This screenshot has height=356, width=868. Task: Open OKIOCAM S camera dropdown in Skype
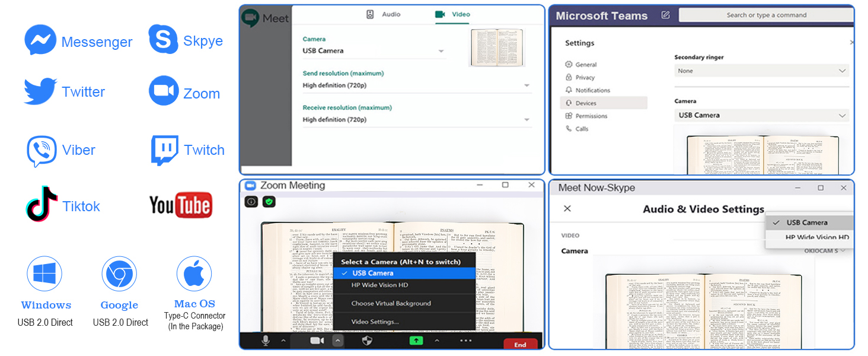point(825,251)
